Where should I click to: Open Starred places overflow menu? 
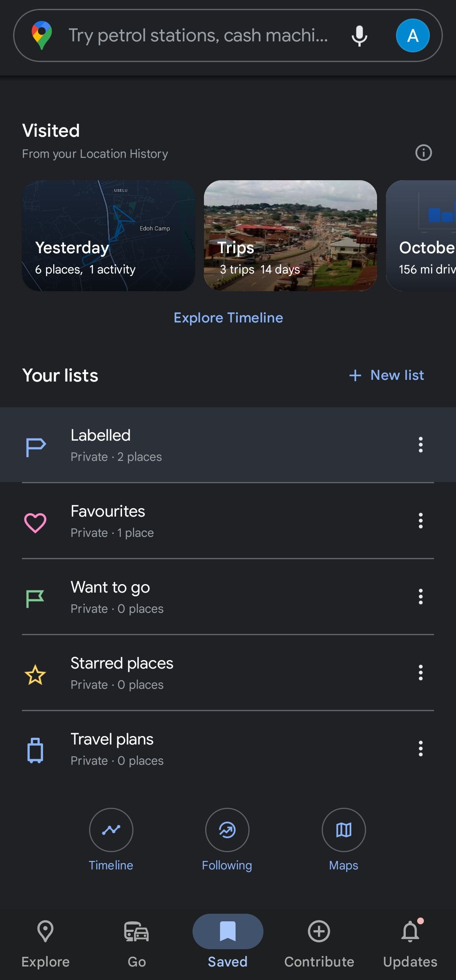421,673
